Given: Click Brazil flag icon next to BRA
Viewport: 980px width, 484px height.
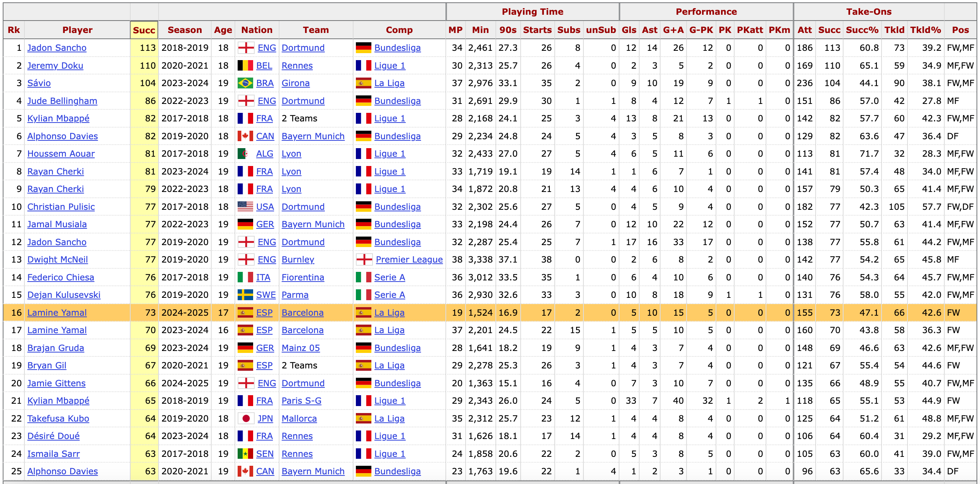Looking at the screenshot, I should [x=245, y=83].
